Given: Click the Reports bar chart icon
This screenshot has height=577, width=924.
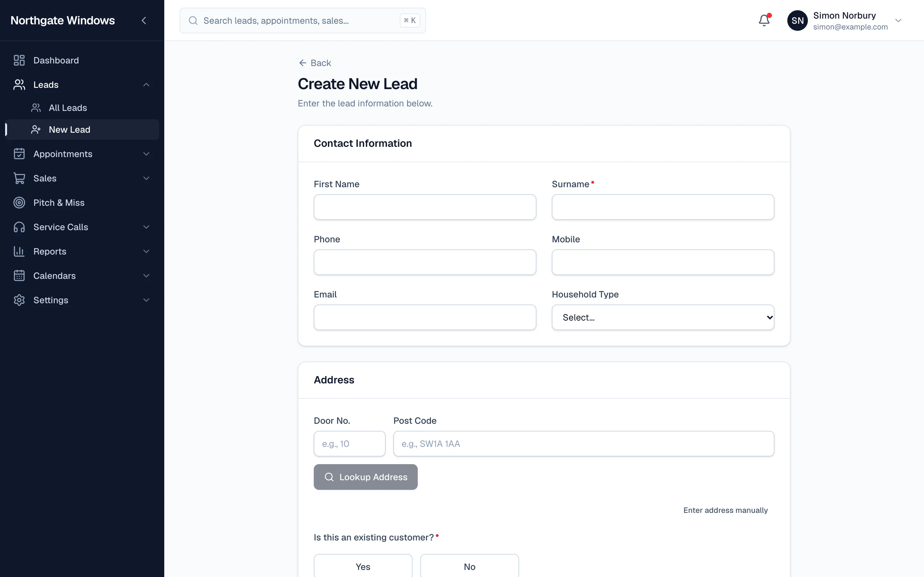Looking at the screenshot, I should [19, 252].
